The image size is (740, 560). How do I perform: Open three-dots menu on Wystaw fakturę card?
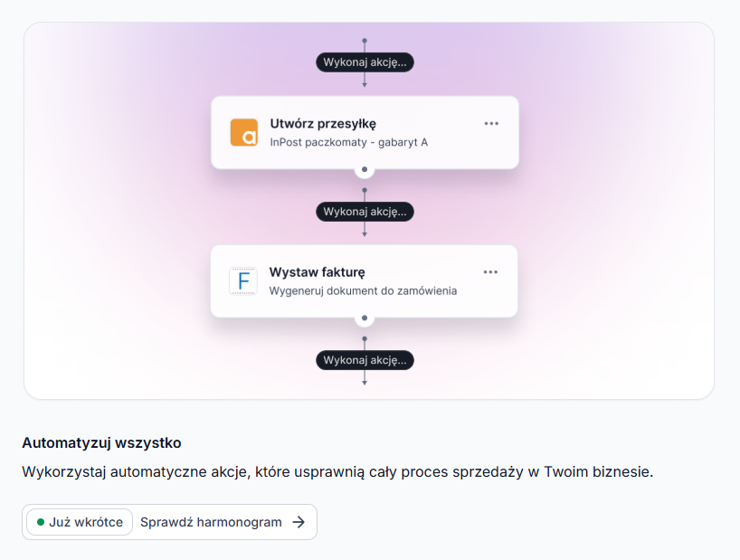[490, 272]
